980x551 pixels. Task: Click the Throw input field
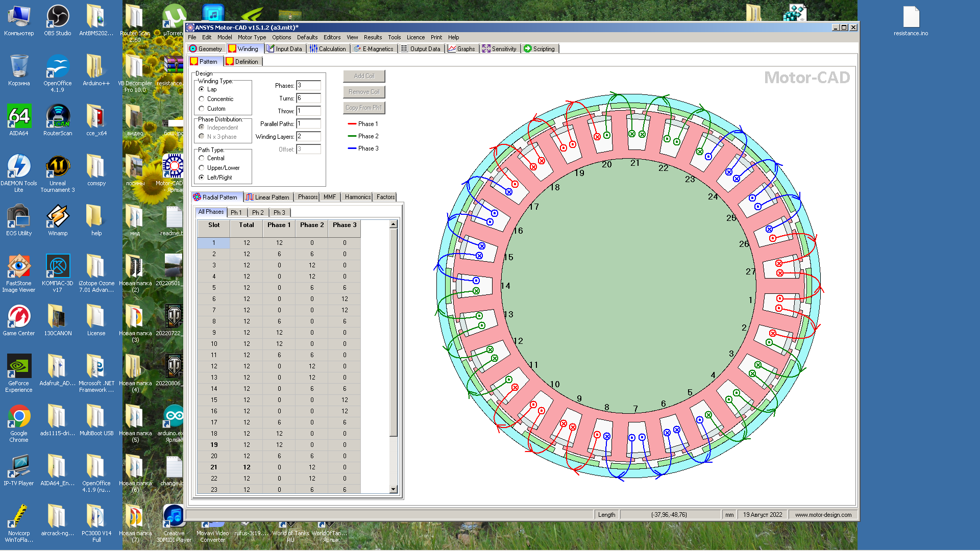tap(308, 111)
